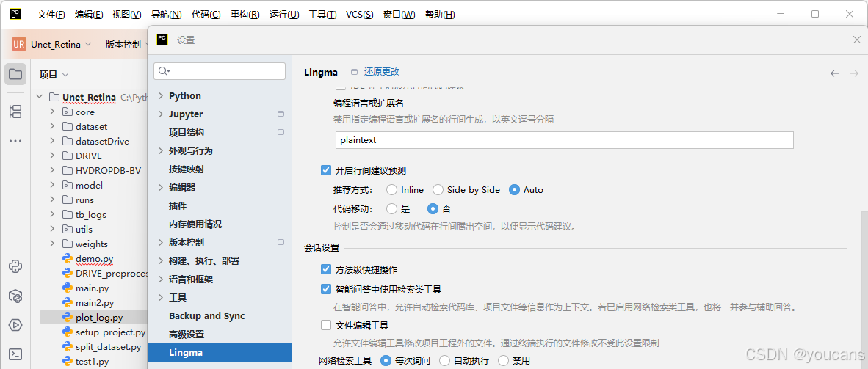868x369 pixels.
Task: Open the Services tool window icon
Action: [x=15, y=325]
